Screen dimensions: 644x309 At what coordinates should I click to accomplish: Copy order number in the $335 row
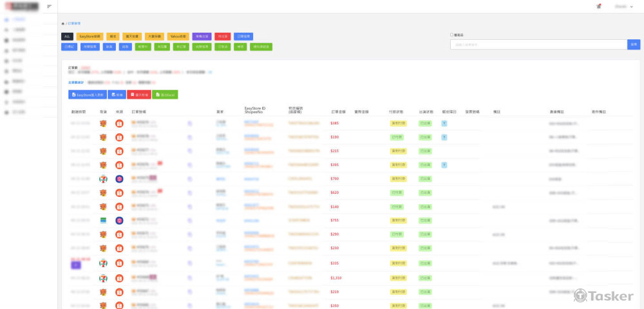[190, 263]
